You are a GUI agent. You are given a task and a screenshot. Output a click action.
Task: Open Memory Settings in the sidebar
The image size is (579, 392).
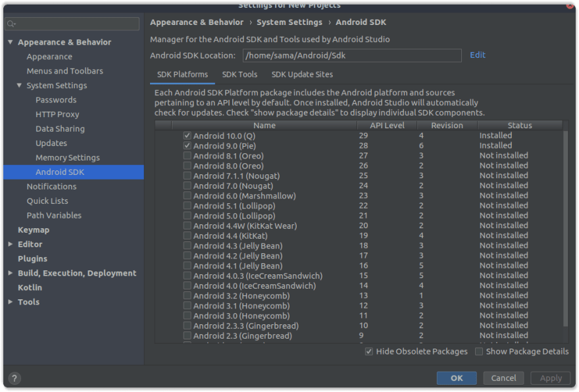pos(68,158)
